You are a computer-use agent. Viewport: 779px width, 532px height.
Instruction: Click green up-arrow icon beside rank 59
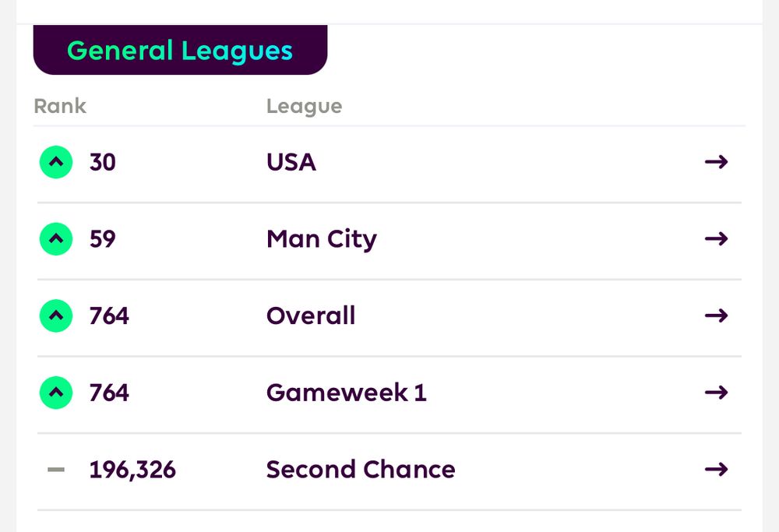click(56, 239)
